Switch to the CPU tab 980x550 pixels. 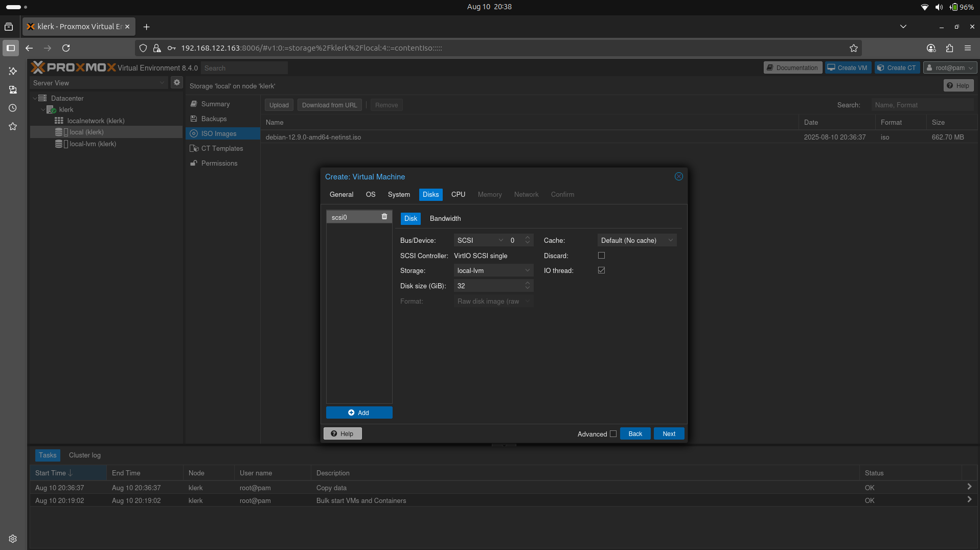[458, 194]
